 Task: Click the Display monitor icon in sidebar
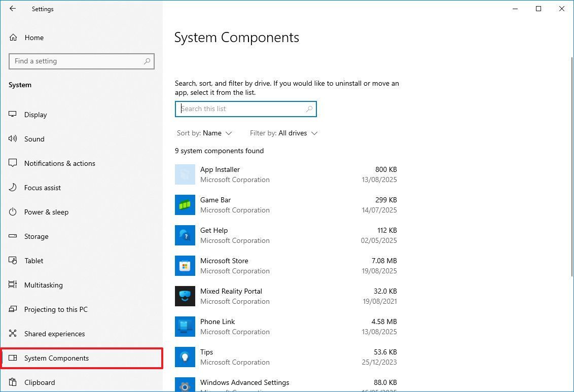click(x=12, y=115)
